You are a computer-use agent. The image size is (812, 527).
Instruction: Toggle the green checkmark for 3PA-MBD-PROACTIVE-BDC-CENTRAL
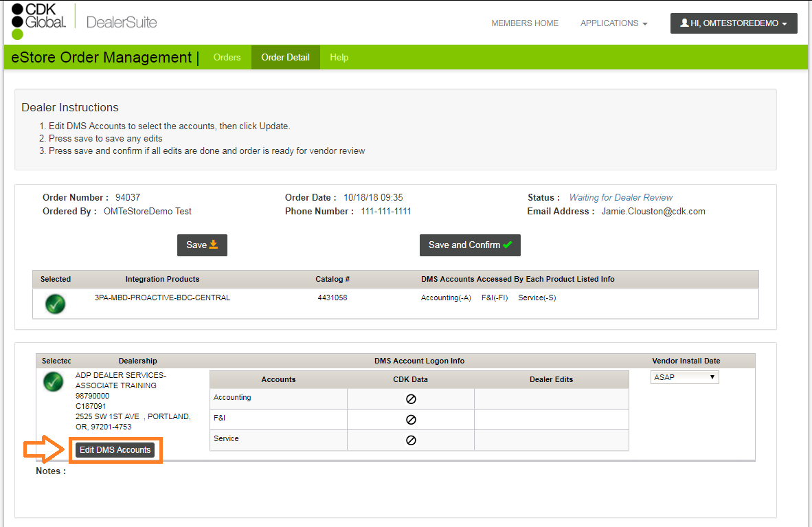(55, 304)
